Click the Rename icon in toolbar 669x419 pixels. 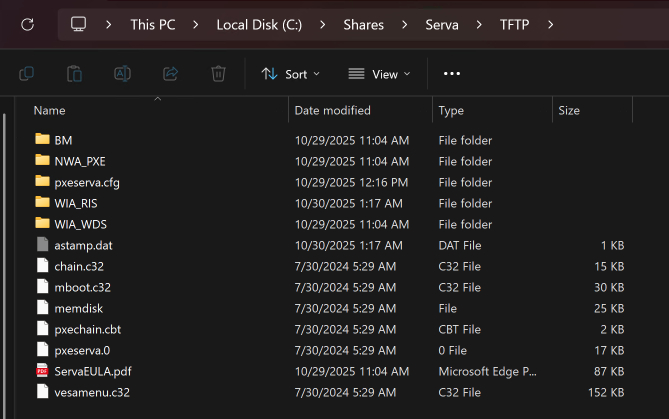[x=122, y=74]
